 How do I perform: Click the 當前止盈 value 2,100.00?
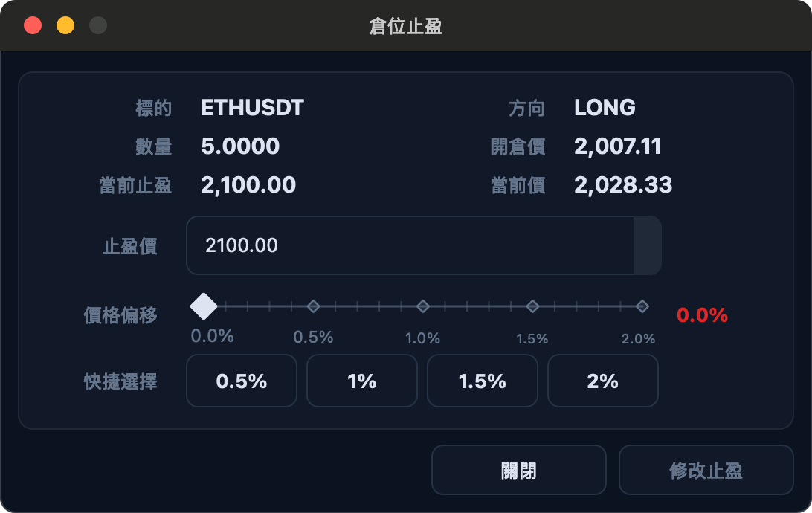(x=248, y=185)
